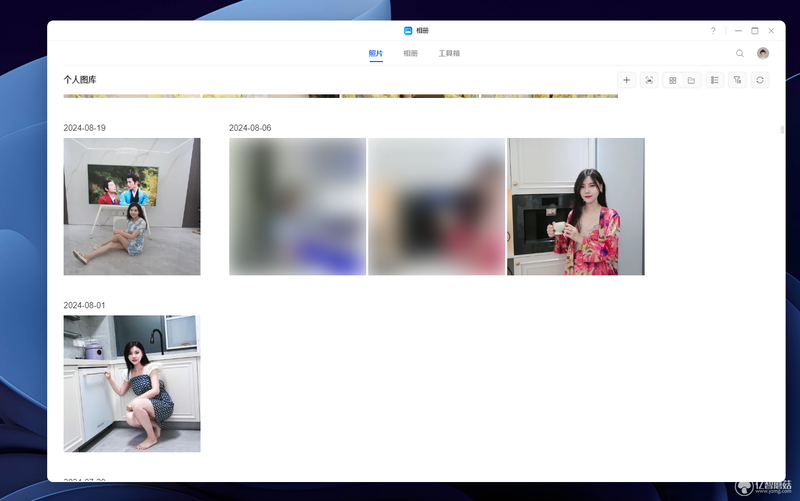Screen dimensions: 800x501
Task: Switch to the 相册 tab
Action: point(410,53)
